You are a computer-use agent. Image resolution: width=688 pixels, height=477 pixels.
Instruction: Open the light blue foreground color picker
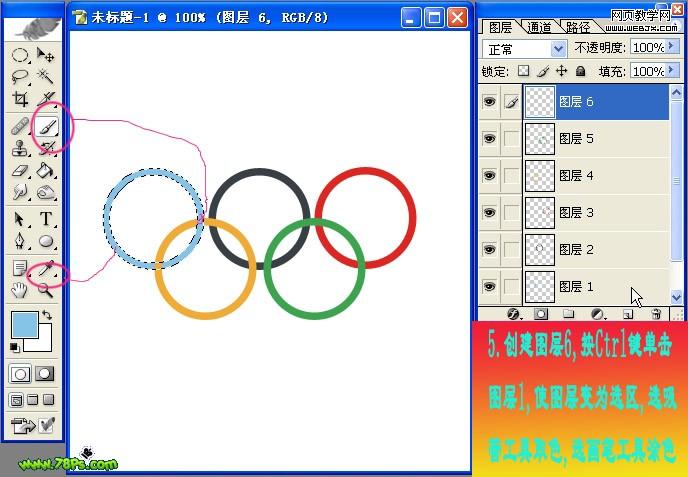click(24, 325)
